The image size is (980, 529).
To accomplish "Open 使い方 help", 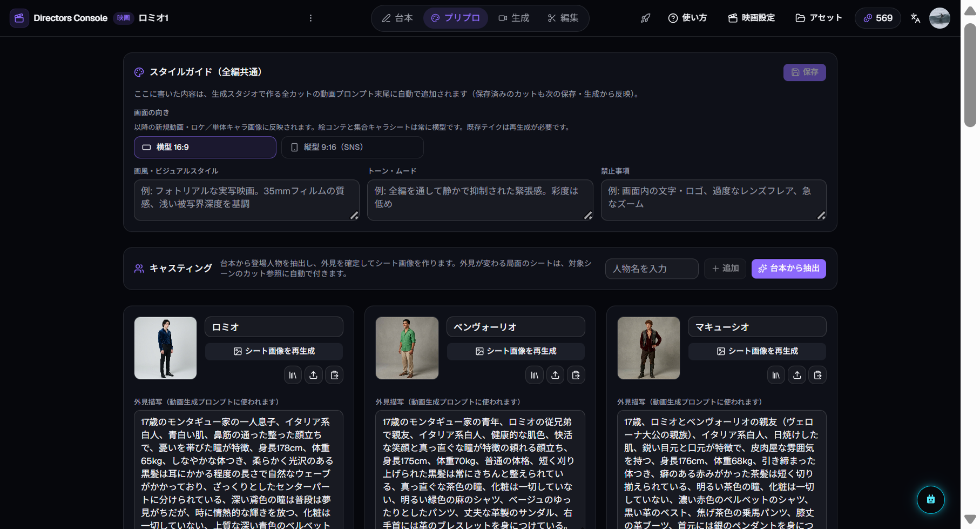I will click(x=687, y=18).
